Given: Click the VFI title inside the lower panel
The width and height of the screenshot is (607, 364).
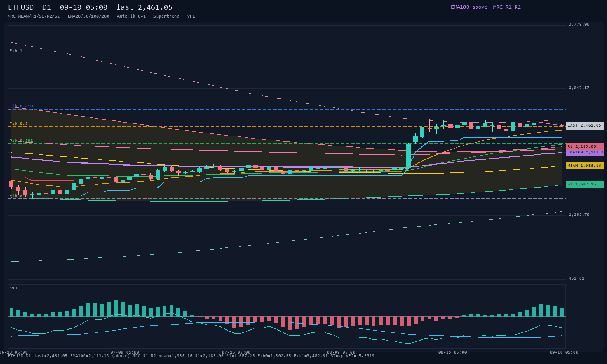Looking at the screenshot, I should [x=14, y=288].
